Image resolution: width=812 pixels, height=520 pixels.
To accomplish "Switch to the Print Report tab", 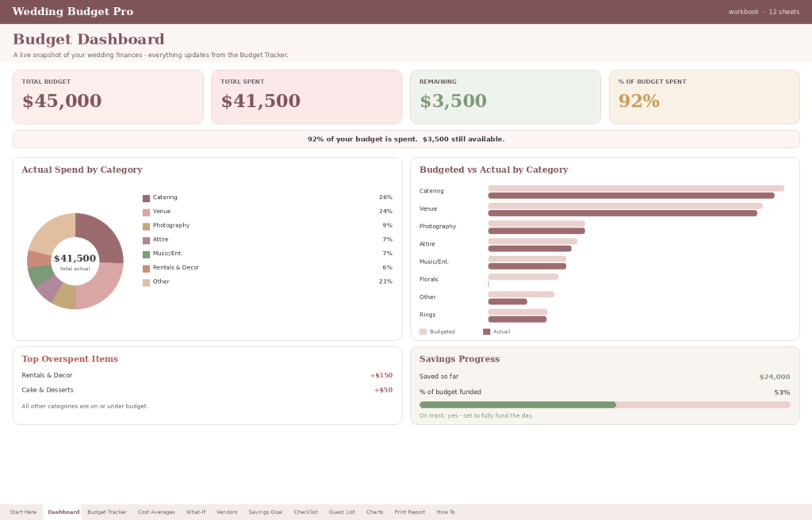I will point(410,512).
